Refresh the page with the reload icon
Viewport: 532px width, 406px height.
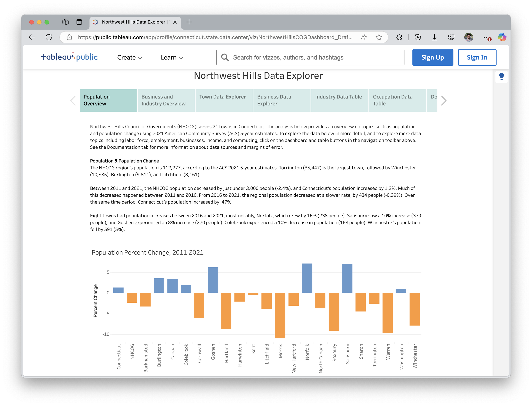49,37
